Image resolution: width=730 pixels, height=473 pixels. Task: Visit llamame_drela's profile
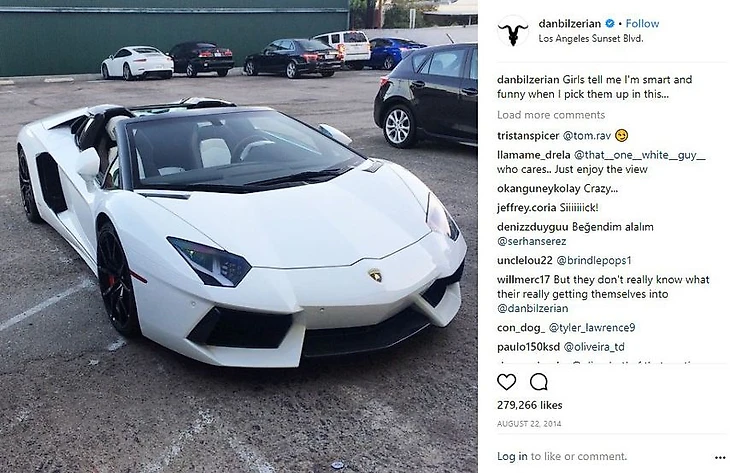point(533,155)
